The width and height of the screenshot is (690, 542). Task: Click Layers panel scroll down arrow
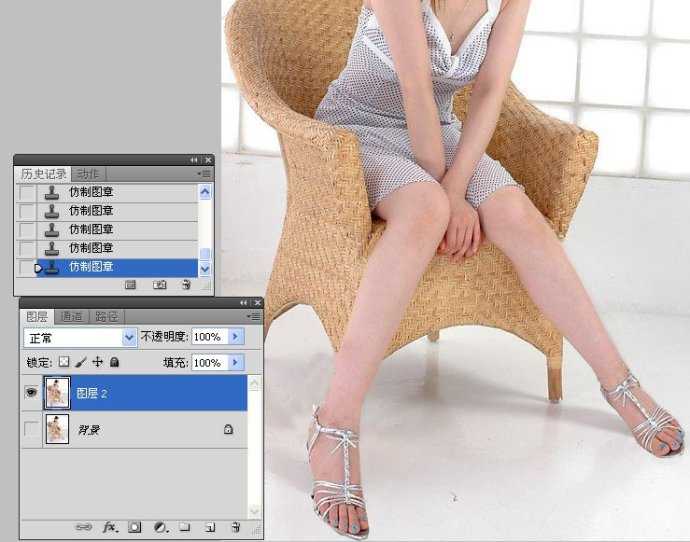254,511
